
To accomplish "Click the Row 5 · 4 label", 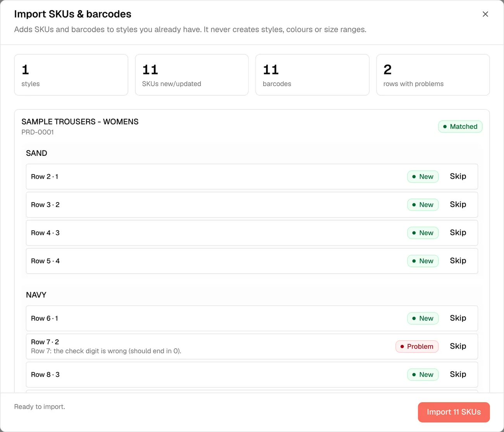I will (45, 261).
